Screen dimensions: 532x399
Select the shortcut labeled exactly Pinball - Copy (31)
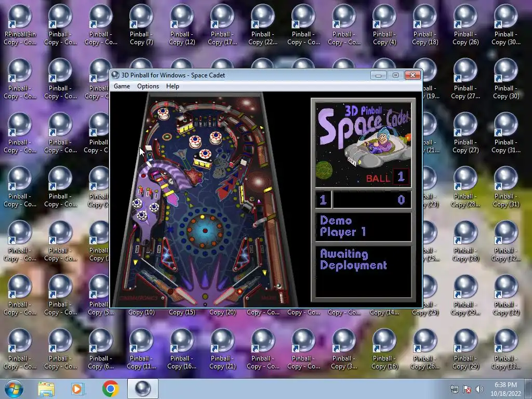pyautogui.click(x=506, y=188)
